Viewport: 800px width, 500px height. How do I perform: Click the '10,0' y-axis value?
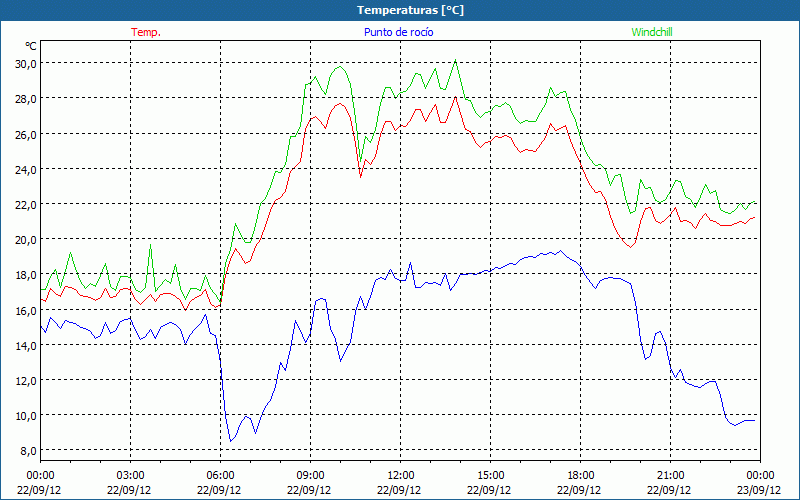point(26,416)
